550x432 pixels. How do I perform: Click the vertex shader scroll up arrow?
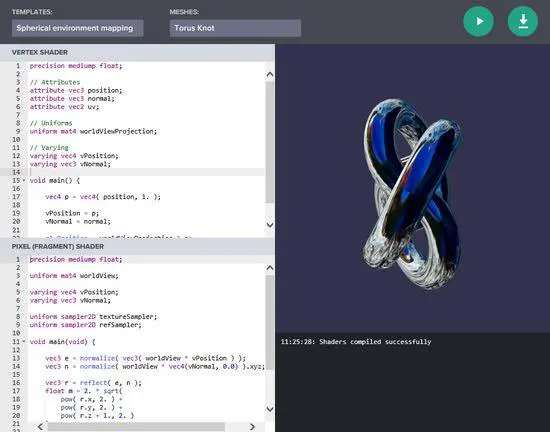[270, 74]
